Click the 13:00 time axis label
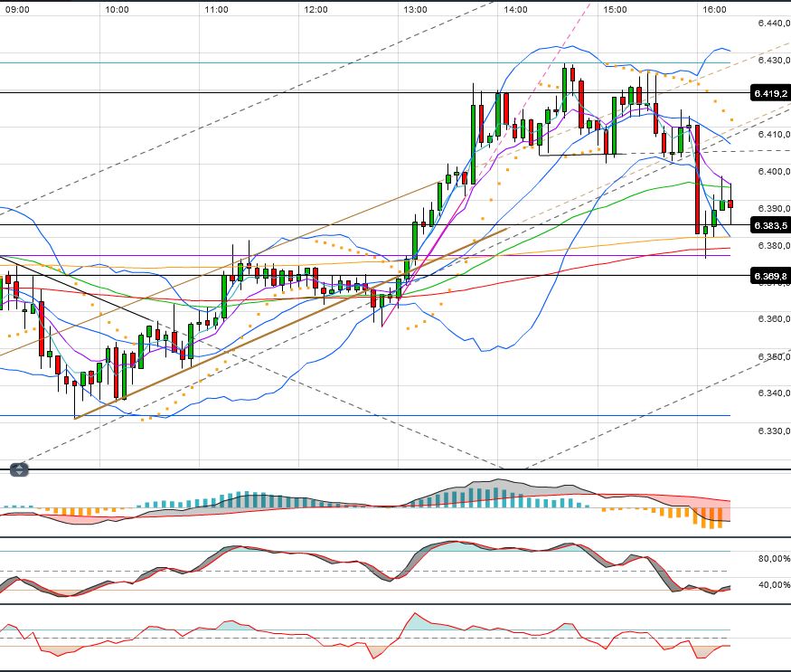This screenshot has width=791, height=672. point(415,10)
